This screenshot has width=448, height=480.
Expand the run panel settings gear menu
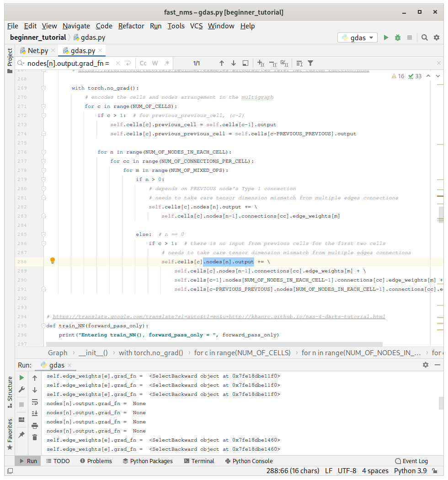[x=426, y=365]
